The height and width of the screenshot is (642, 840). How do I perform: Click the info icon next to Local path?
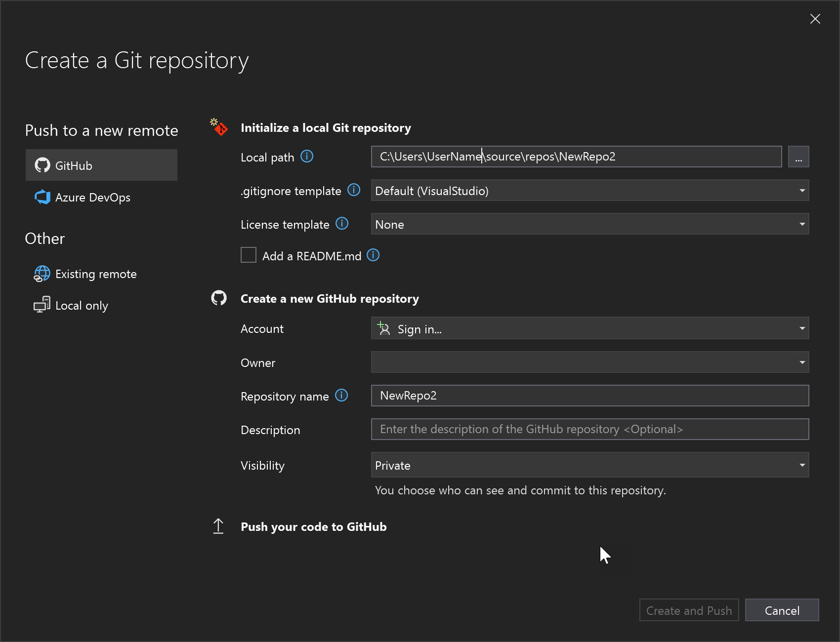click(x=307, y=157)
